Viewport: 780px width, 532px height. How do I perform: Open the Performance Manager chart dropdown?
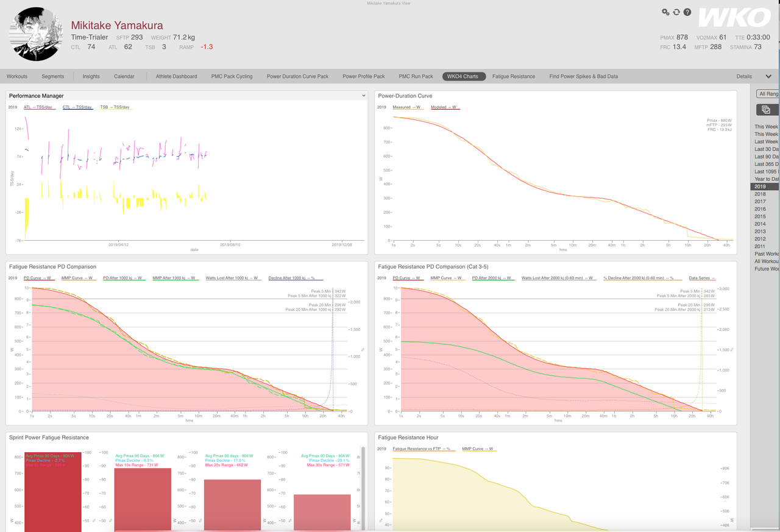(364, 96)
